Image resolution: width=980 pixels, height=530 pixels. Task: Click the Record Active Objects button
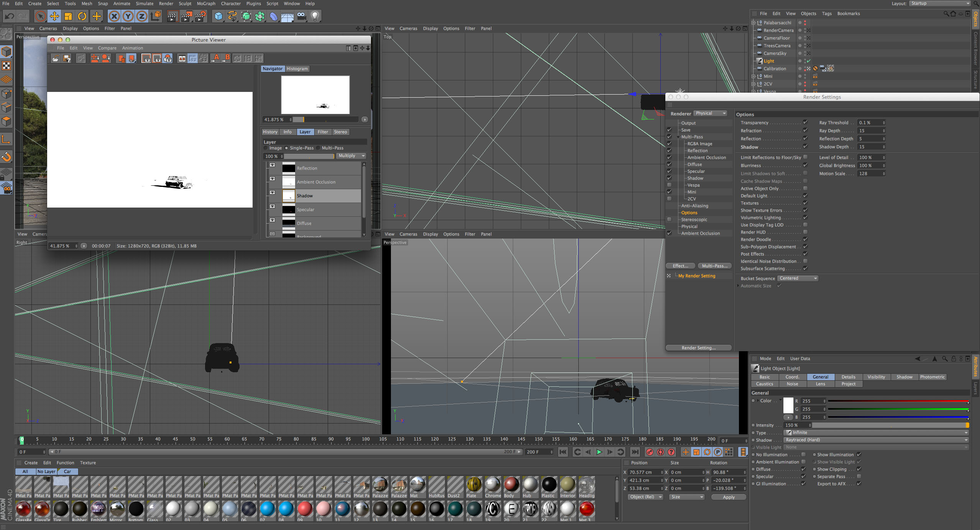[650, 452]
